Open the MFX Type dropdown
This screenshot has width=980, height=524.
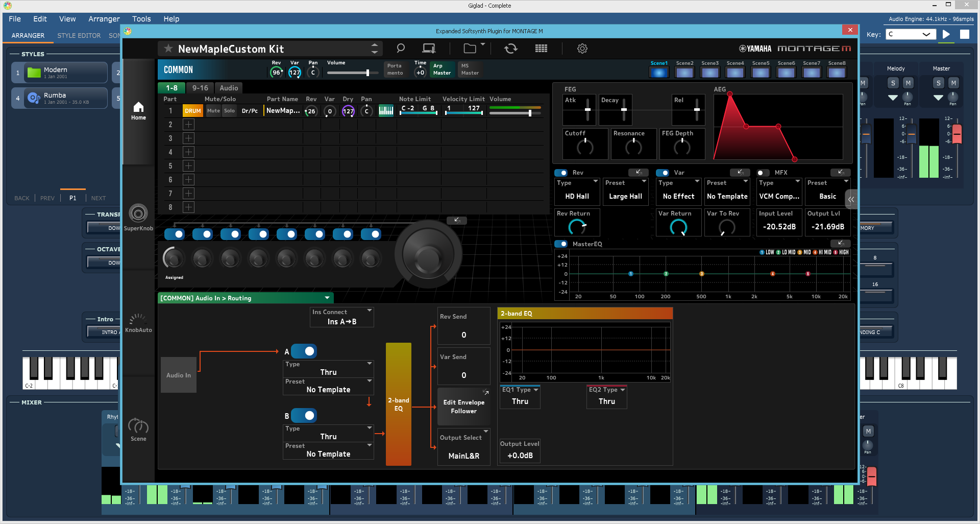coord(779,192)
